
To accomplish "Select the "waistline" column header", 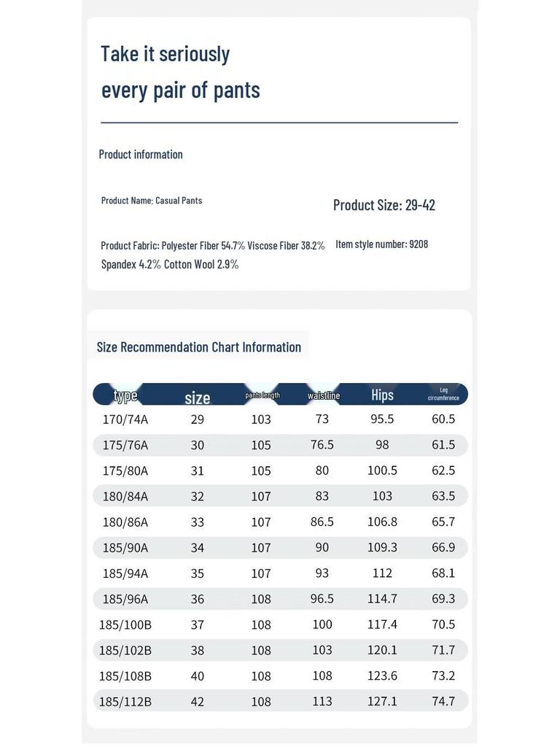I will pyautogui.click(x=323, y=395).
